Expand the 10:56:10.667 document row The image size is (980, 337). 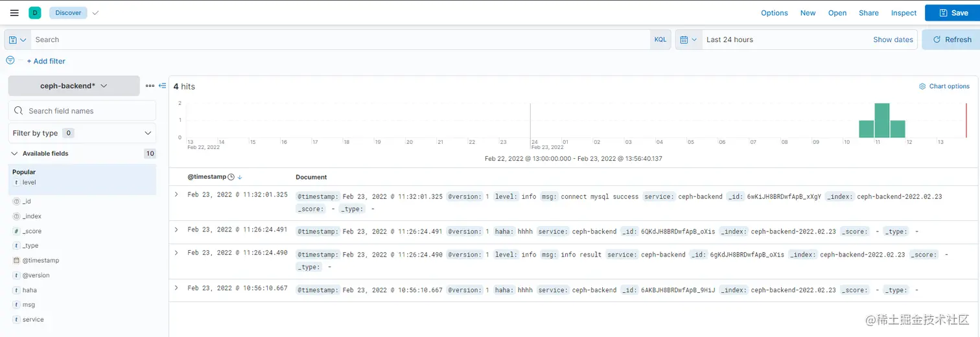click(x=176, y=288)
